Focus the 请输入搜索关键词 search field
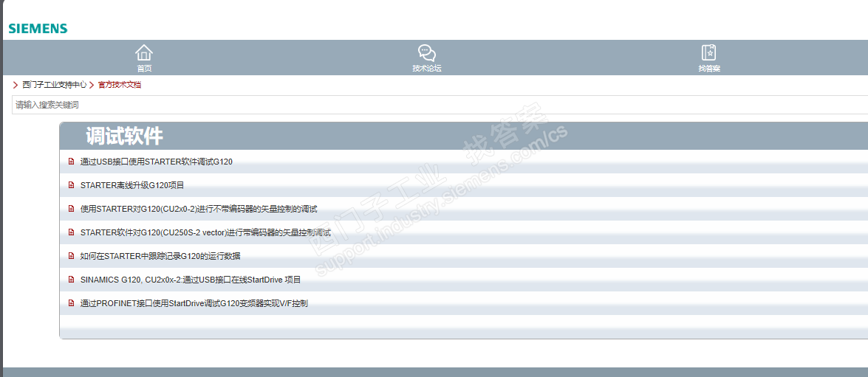 [440, 105]
